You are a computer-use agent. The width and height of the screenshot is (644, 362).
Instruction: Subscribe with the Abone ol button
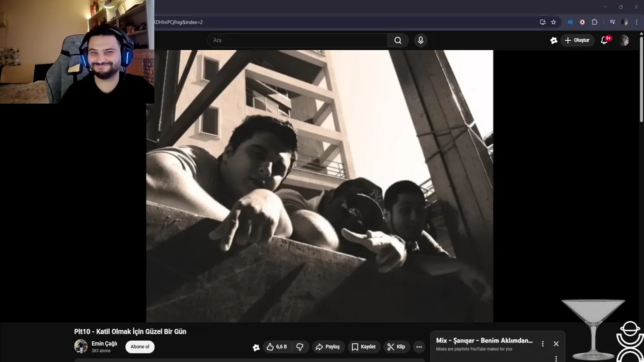(140, 346)
